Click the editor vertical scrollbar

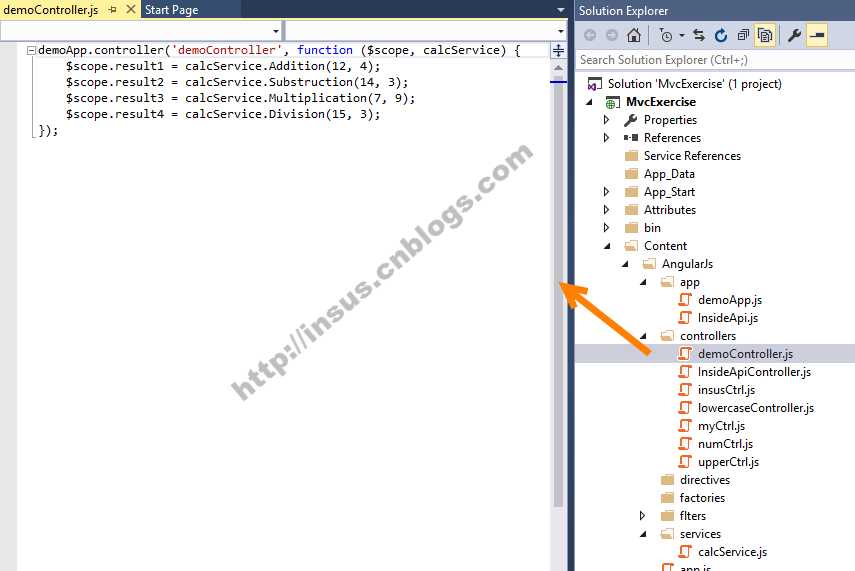pyautogui.click(x=558, y=294)
